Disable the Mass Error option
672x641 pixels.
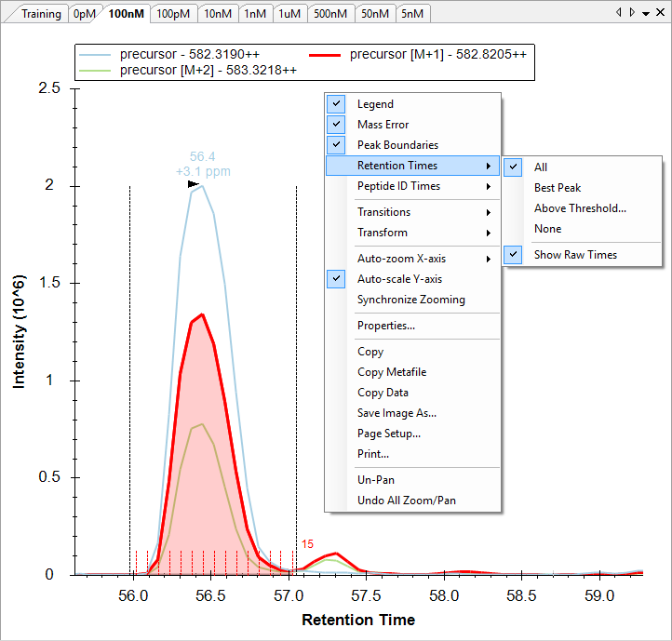383,125
